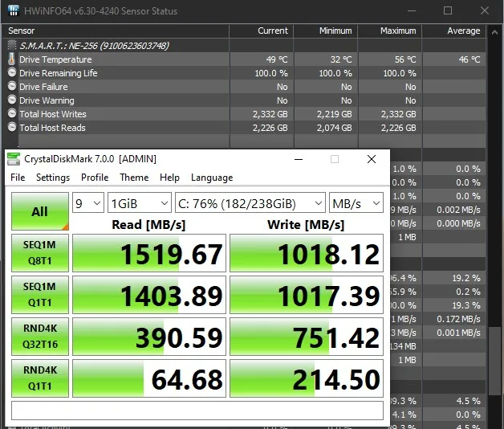Screen dimensions: 504x429
Task: Run all benchmarks with the All button
Action: [40, 211]
